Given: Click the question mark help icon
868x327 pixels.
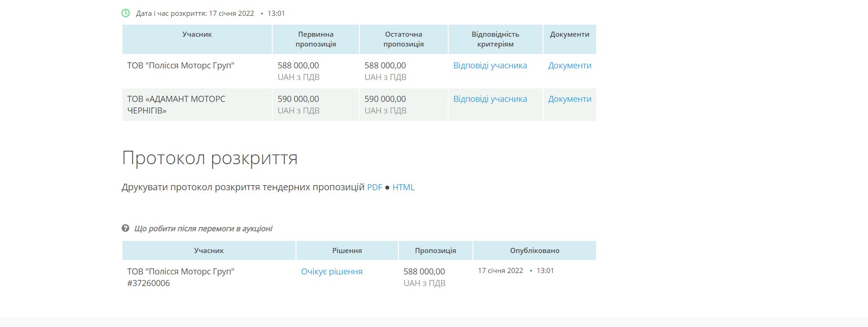Looking at the screenshot, I should coord(125,228).
